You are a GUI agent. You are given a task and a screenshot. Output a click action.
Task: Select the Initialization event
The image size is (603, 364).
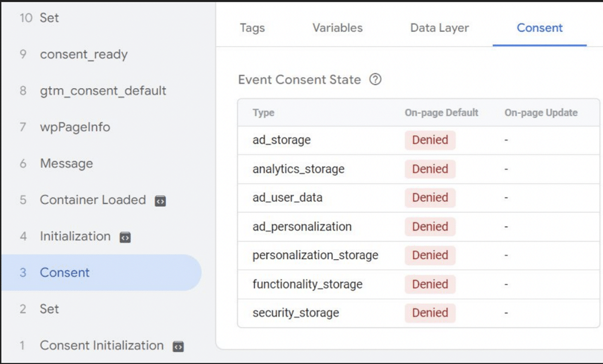[75, 237]
